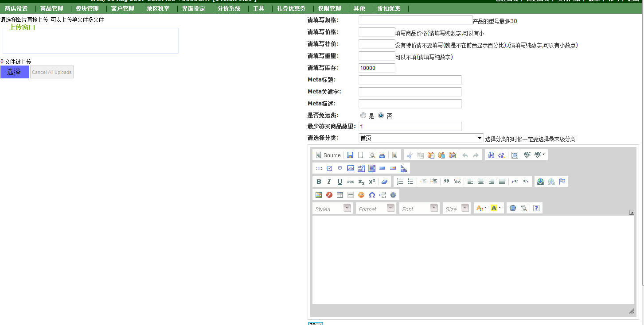Select 是 for free shipping
The image size is (644, 325).
[363, 116]
